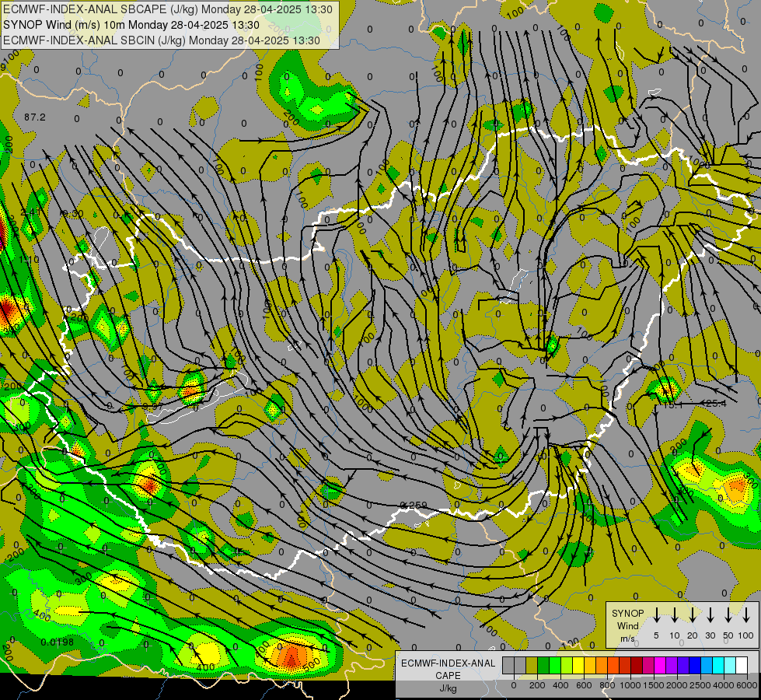
Task: Click the map value '87.2'
Action: (35, 117)
